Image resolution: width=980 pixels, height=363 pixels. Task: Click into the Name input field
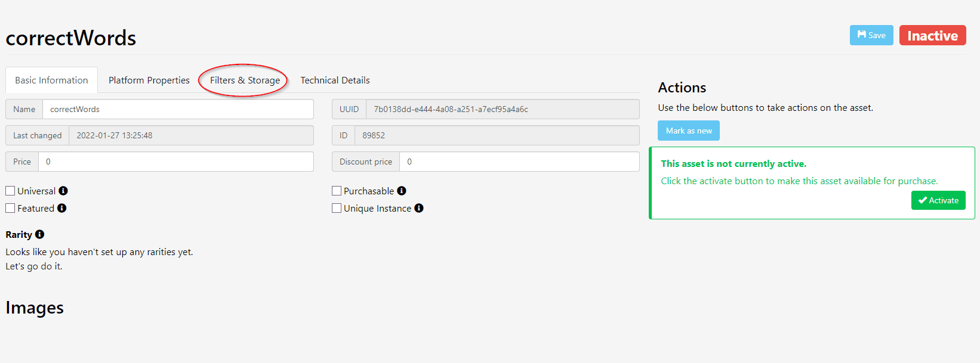[178, 109]
